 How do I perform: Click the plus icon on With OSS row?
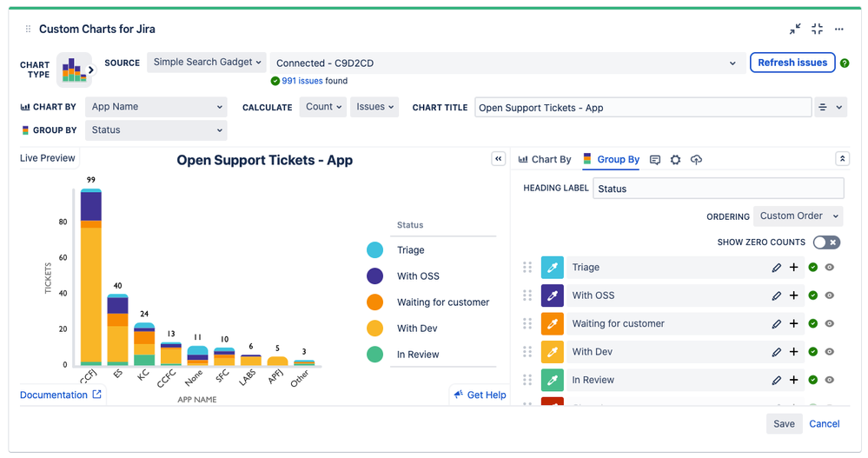coord(794,295)
